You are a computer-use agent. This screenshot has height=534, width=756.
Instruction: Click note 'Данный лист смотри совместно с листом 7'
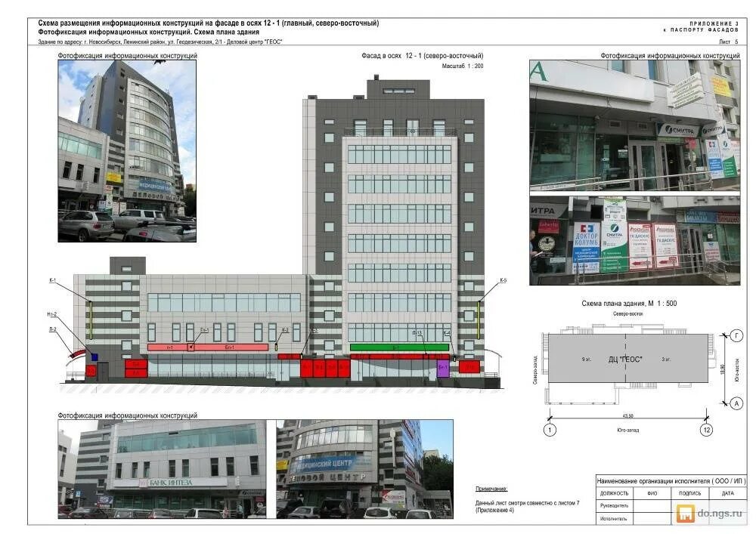tap(528, 503)
